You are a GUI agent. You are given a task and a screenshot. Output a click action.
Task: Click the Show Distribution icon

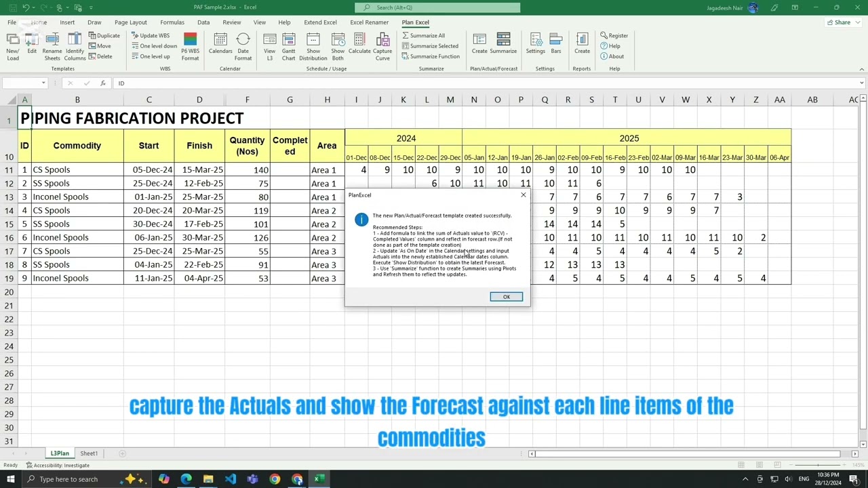click(313, 47)
